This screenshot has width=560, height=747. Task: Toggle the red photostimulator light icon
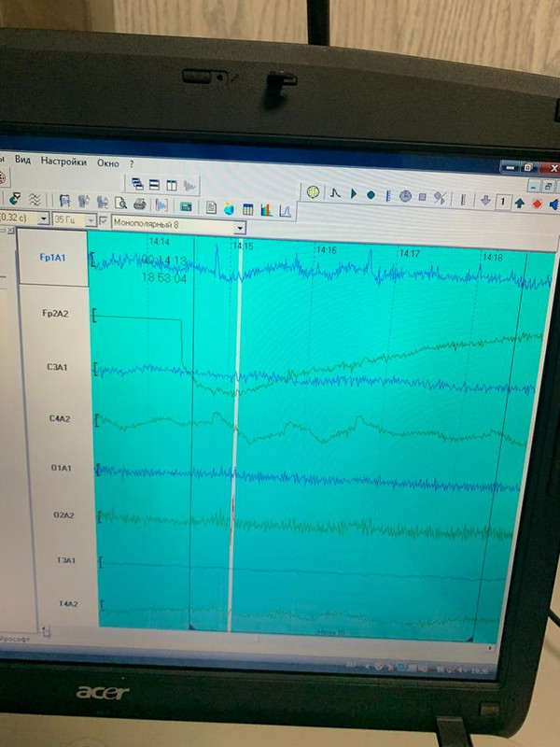point(538,204)
